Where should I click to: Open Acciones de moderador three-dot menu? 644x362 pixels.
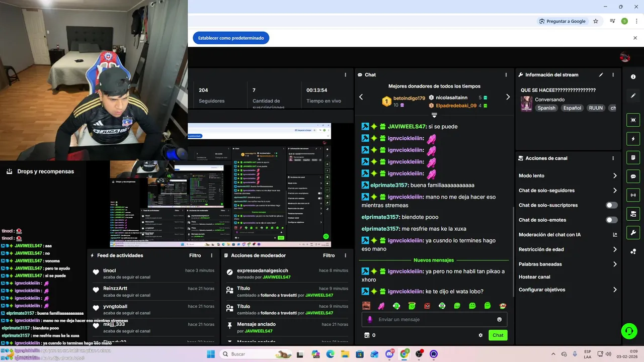(345, 255)
